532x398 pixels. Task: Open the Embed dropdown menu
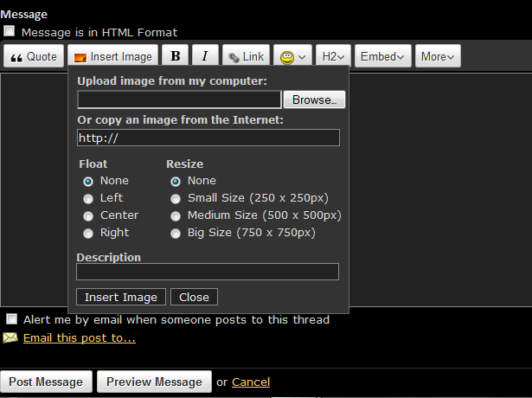pos(381,56)
